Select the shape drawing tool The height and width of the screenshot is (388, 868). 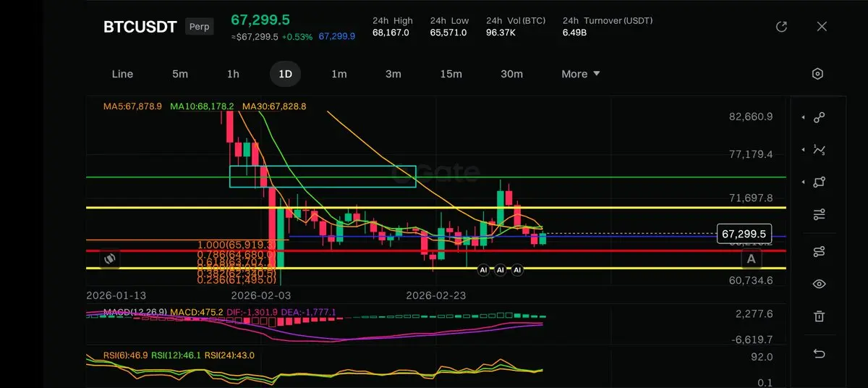(819, 182)
